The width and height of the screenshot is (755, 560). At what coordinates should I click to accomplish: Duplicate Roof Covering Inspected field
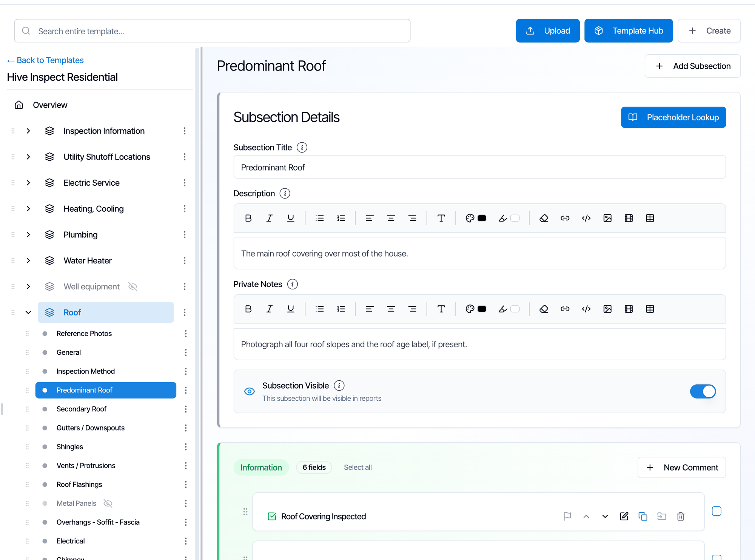pos(643,516)
